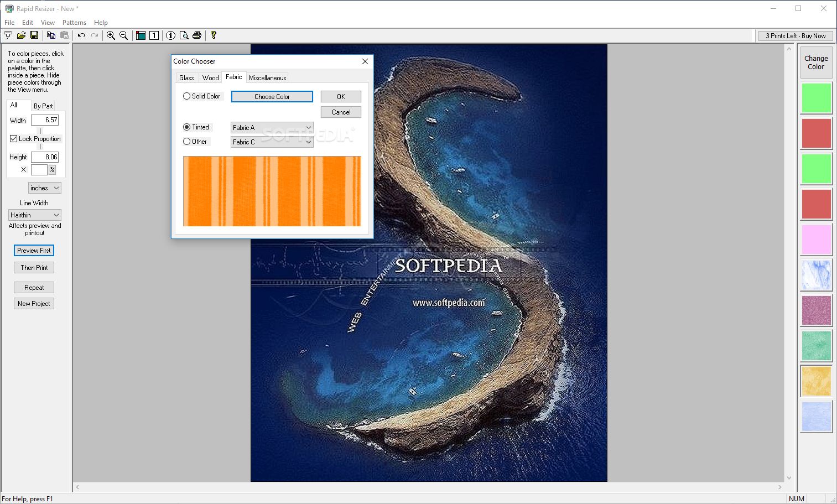Open the Help menu
Image resolution: width=837 pixels, height=504 pixels.
(101, 23)
